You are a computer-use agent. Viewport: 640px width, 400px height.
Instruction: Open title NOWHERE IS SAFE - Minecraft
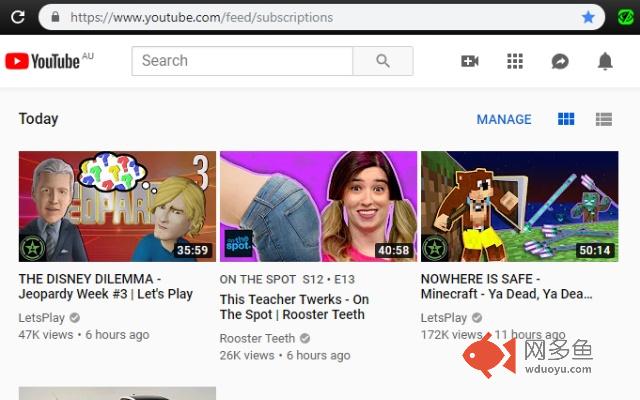click(507, 286)
